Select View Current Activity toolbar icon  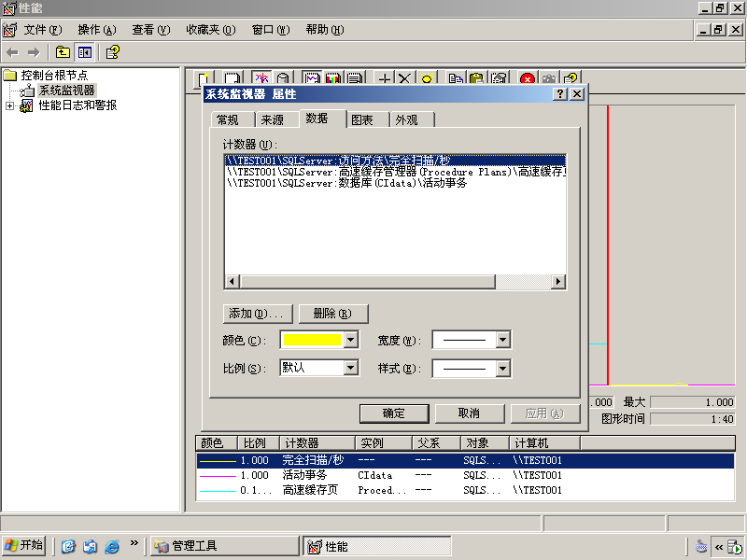pos(261,77)
